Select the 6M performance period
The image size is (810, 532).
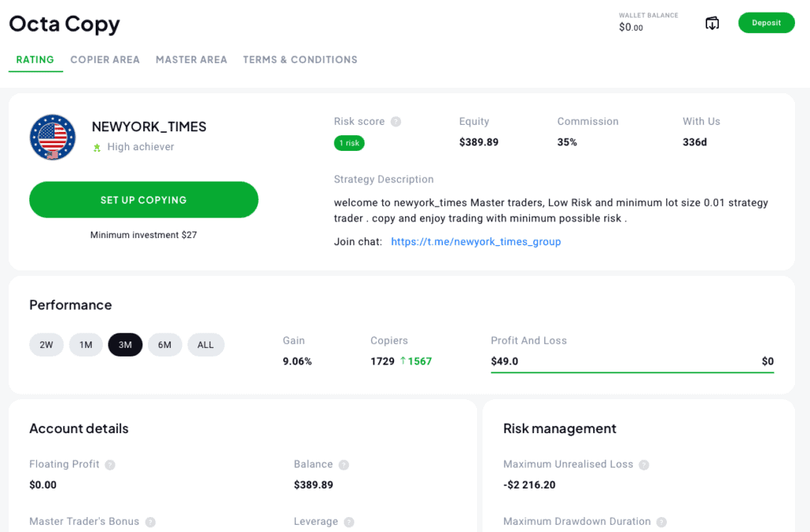(x=165, y=345)
